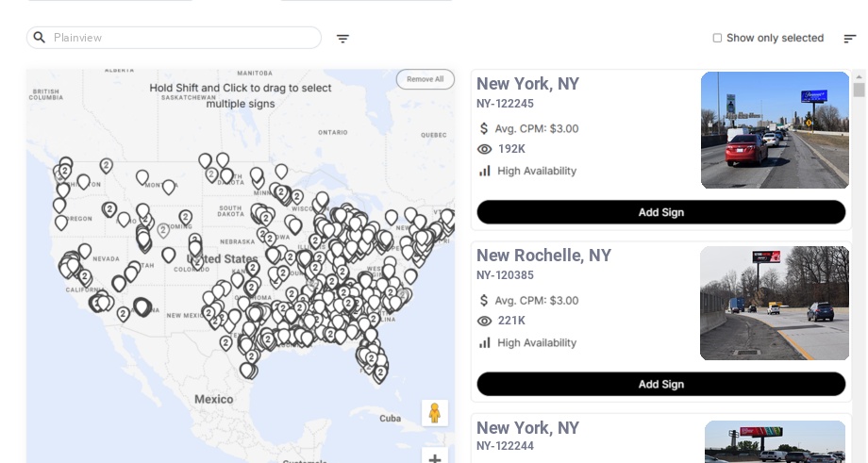Image resolution: width=868 pixels, height=463 pixels.
Task: Open the filter icon beside search
Action: (x=342, y=39)
